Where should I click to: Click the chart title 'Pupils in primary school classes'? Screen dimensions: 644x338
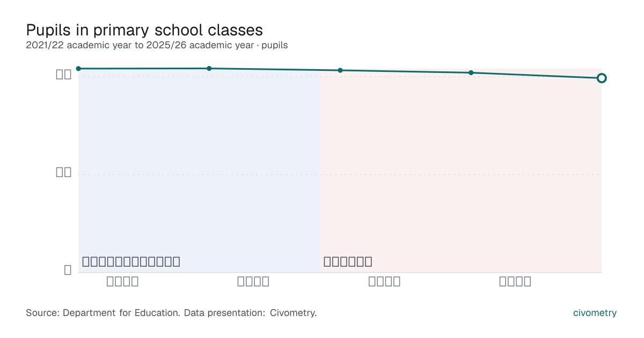pyautogui.click(x=144, y=29)
